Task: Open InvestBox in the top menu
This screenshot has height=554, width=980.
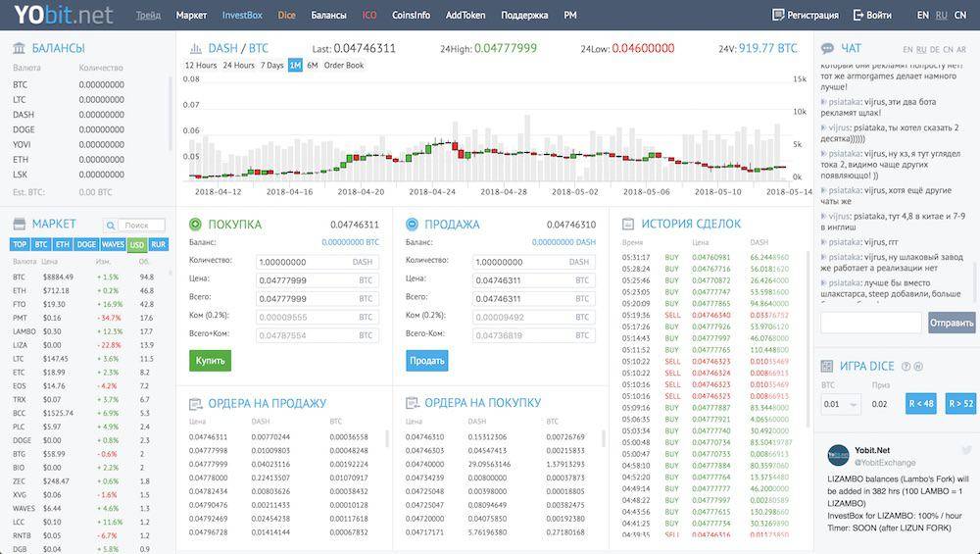Action: [x=241, y=16]
